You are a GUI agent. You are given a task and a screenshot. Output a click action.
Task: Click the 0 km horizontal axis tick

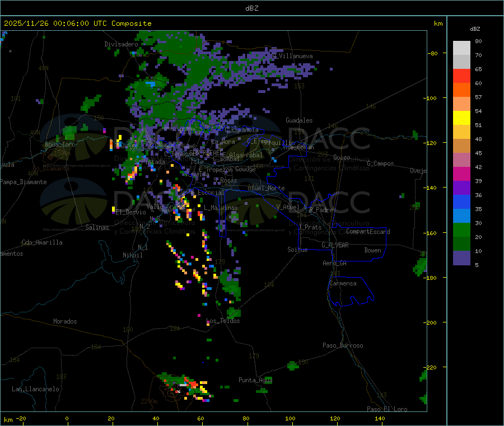tap(67, 418)
